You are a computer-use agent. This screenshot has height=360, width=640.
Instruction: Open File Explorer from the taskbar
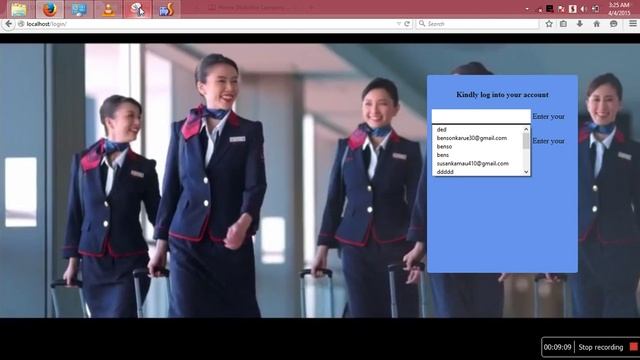pyautogui.click(x=19, y=9)
